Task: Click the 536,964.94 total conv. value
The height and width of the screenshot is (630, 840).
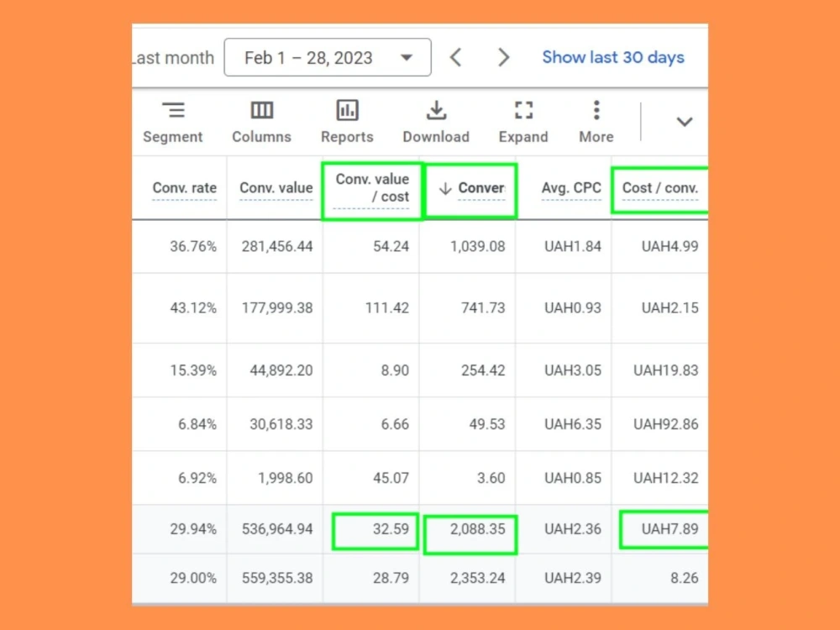Action: [x=277, y=529]
